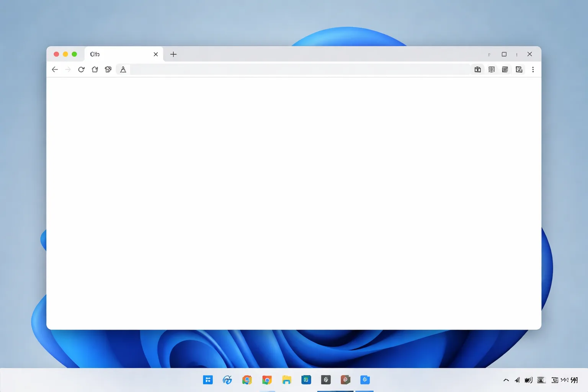Open the teal-green tile app in taskbar
The height and width of the screenshot is (392, 588).
coord(306,380)
